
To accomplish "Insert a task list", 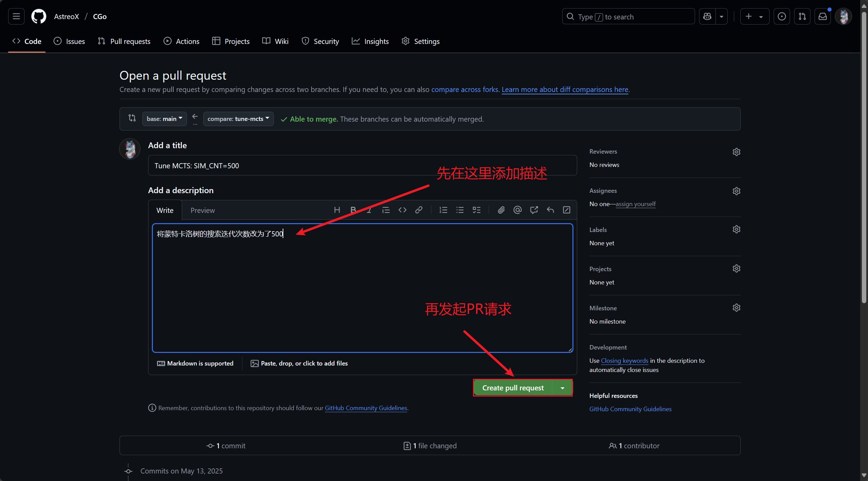I will (477, 210).
